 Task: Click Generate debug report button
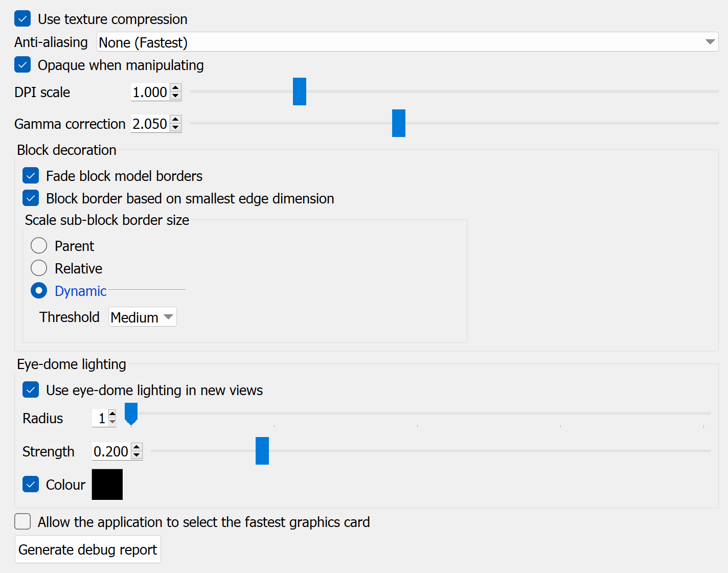(x=88, y=549)
